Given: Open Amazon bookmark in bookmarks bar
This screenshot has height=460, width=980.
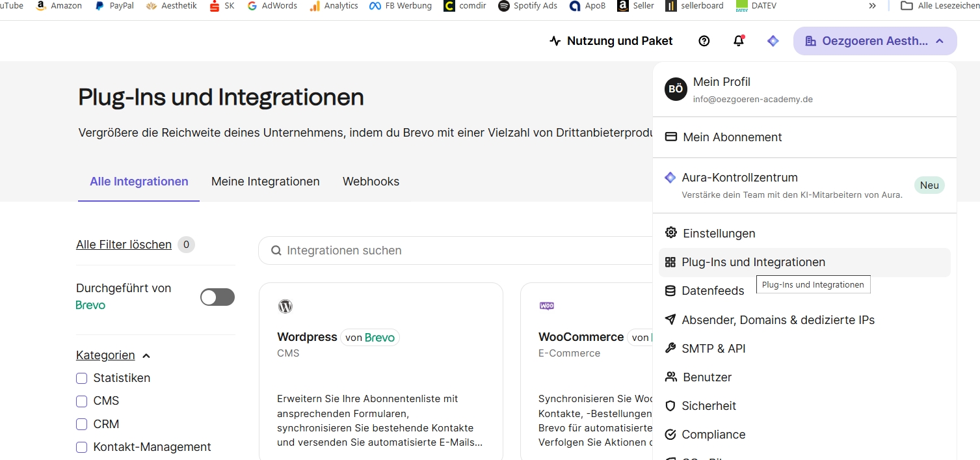Looking at the screenshot, I should (59, 6).
